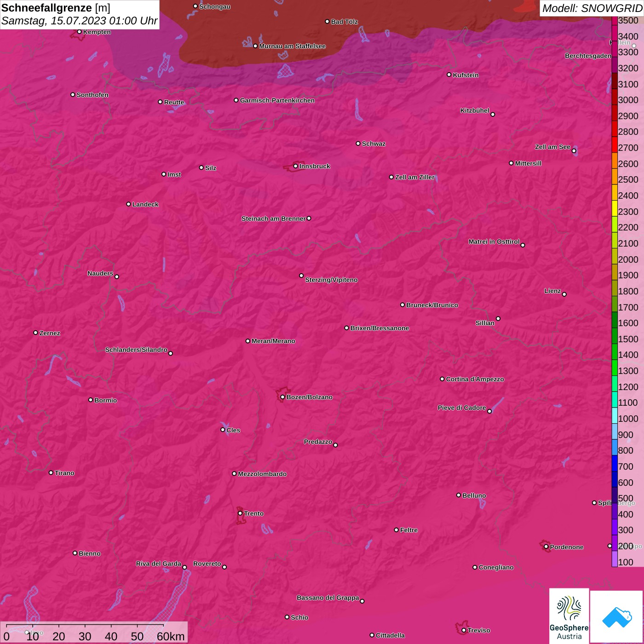Click the Pieve di Cadore label
This screenshot has width=644, height=644.
[x=462, y=408]
